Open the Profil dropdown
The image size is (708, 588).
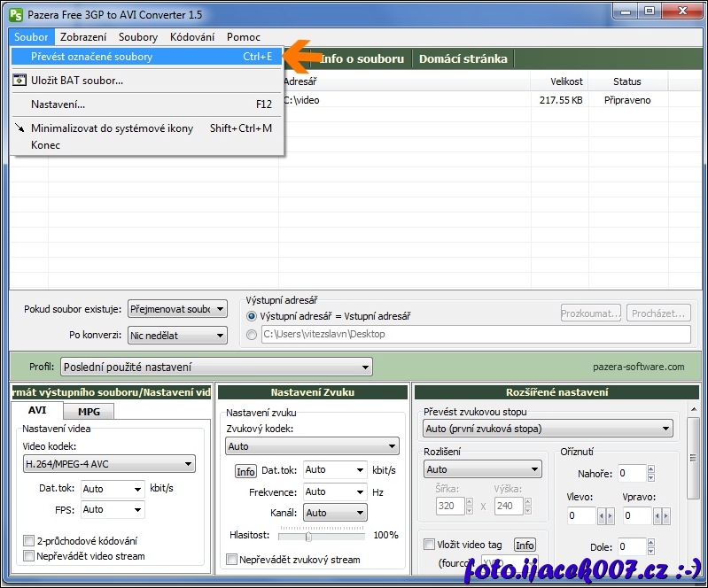[216, 367]
